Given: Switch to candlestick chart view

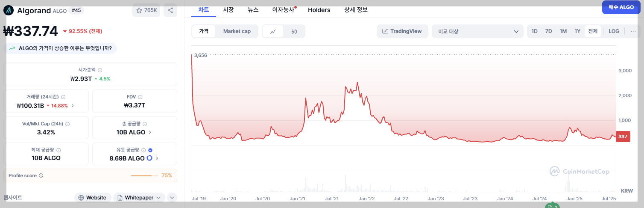Looking at the screenshot, I should 294,31.
